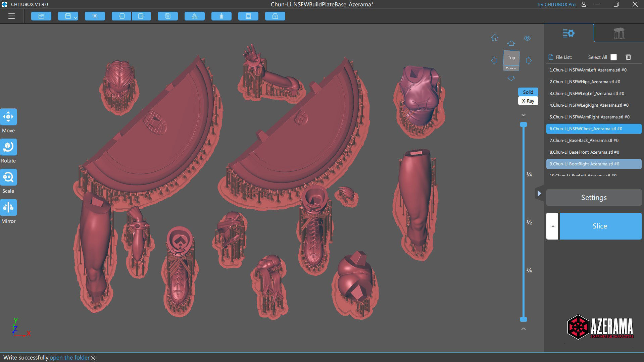Switch to X-Ray render mode
This screenshot has width=644, height=362.
[528, 101]
